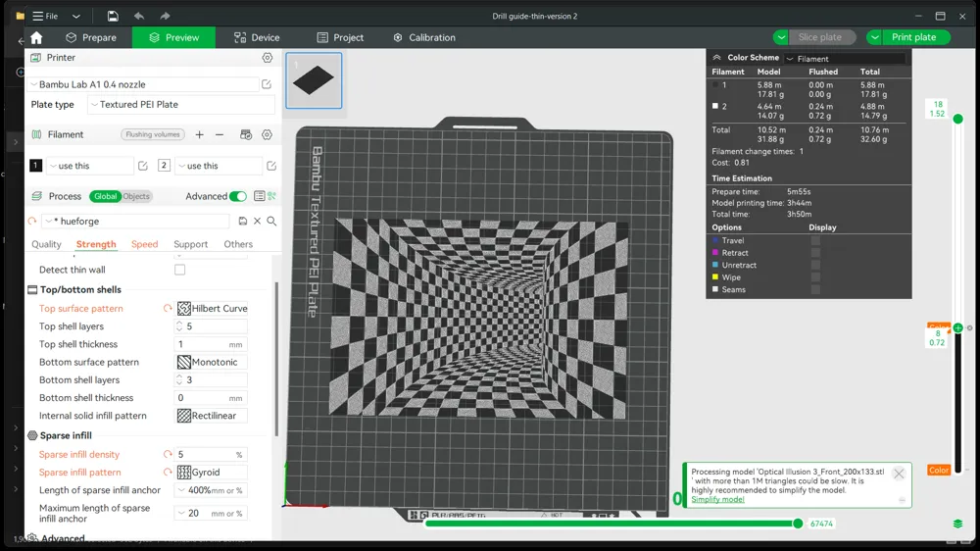Toggle Retract display checkbox
The image size is (980, 551).
815,253
